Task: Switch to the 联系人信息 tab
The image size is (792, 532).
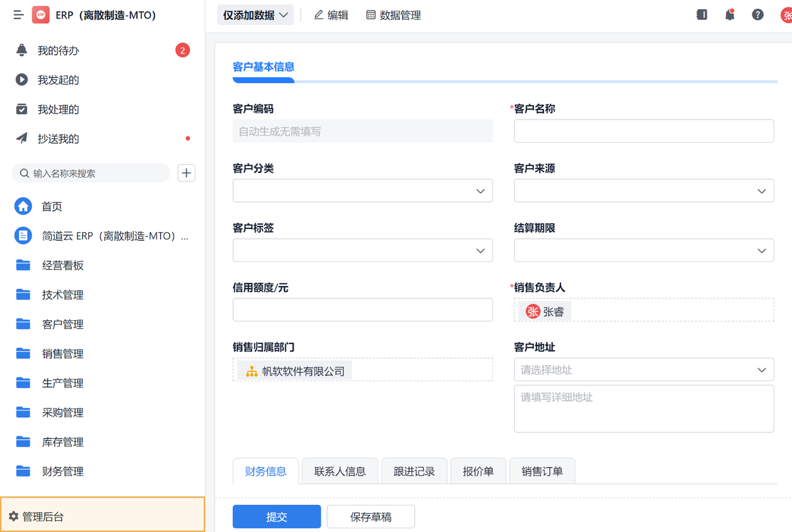Action: [x=340, y=471]
